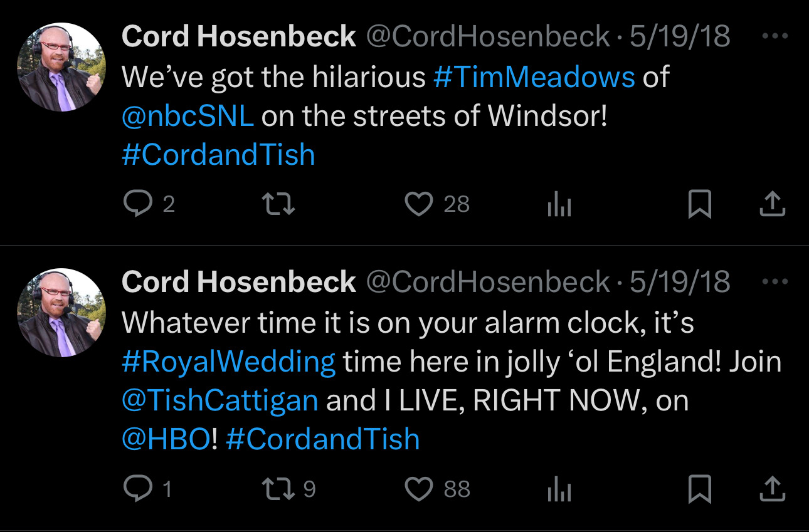This screenshot has height=532, width=809.
Task: Like the Royal Wedding tweet
Action: click(419, 489)
